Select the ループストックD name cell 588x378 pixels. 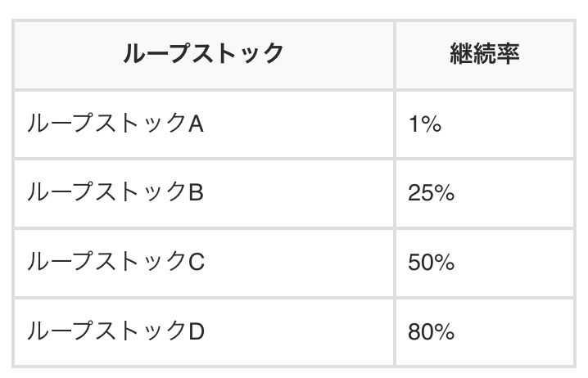point(115,331)
